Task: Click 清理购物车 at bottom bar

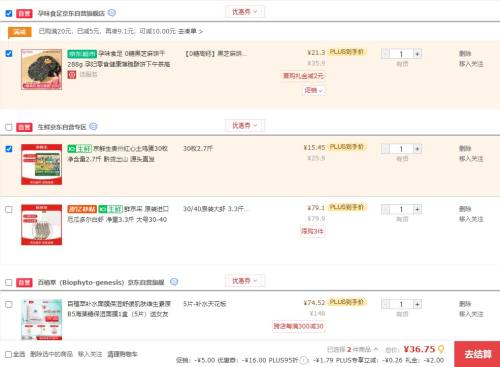Action: [x=122, y=354]
